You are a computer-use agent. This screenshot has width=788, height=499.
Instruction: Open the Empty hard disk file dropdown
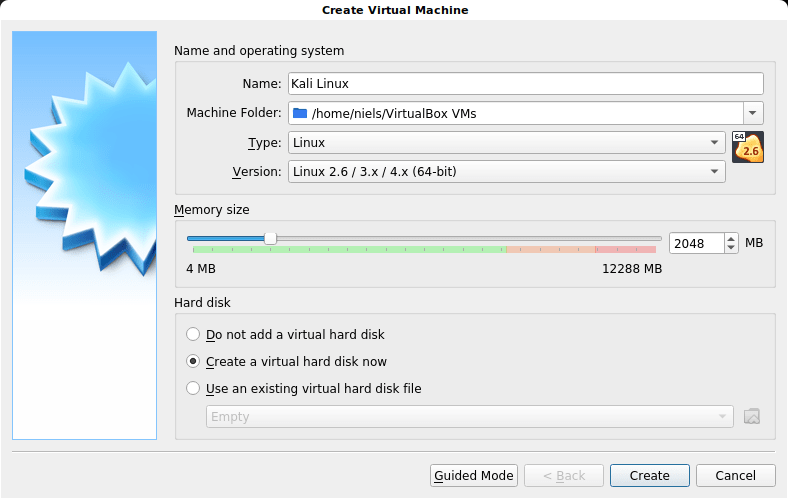point(469,417)
